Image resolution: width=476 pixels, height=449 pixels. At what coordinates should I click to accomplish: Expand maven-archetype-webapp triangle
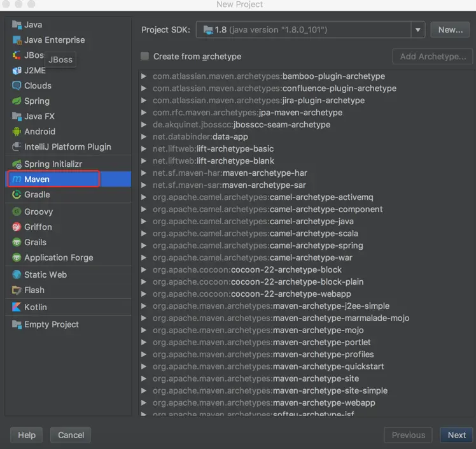[144, 403]
